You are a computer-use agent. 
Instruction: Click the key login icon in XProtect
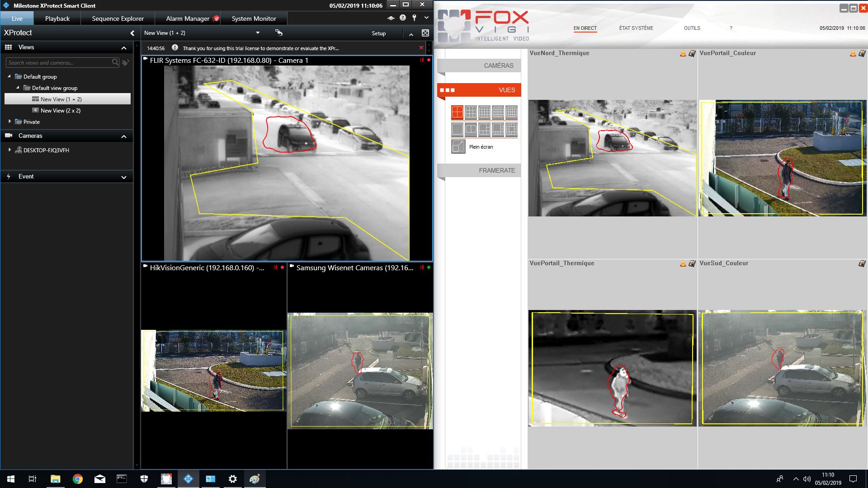pos(415,18)
